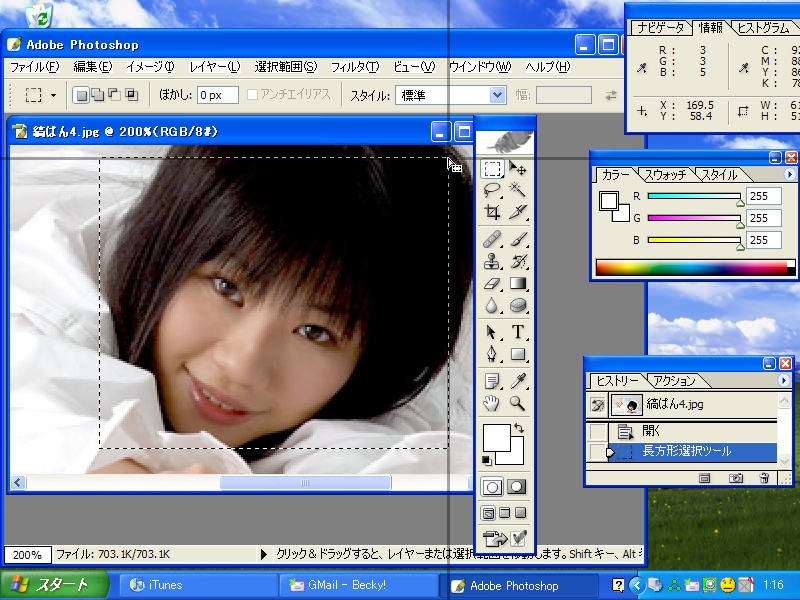Select the 長方形選択ツール history state
This screenshot has height=600, width=800.
684,452
